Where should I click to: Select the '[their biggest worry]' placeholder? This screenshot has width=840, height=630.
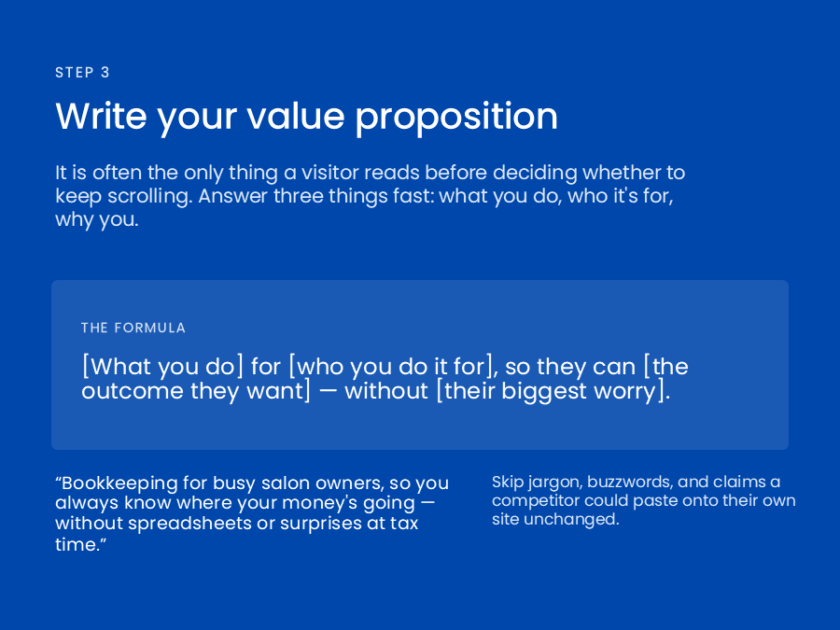[550, 391]
